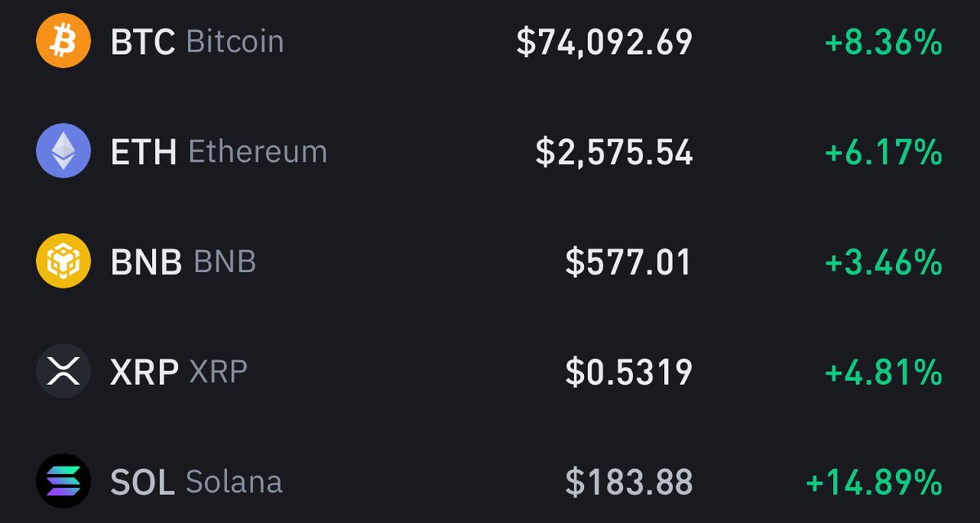Click BNB price $577.01

click(x=628, y=262)
